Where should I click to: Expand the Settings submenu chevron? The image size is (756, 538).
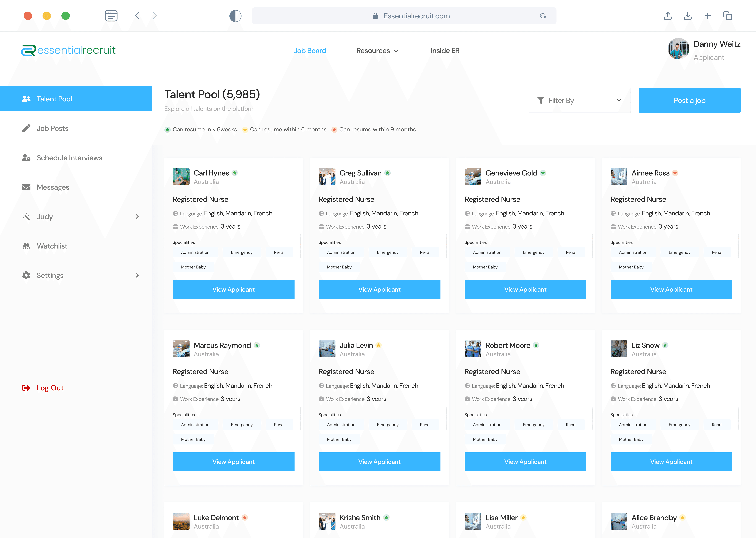[x=137, y=275]
